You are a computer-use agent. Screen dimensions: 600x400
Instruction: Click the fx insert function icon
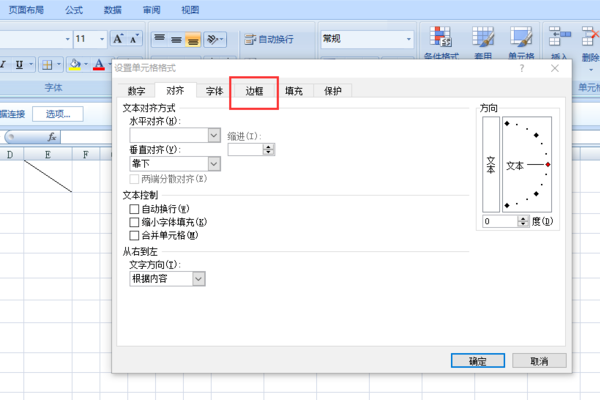point(52,137)
